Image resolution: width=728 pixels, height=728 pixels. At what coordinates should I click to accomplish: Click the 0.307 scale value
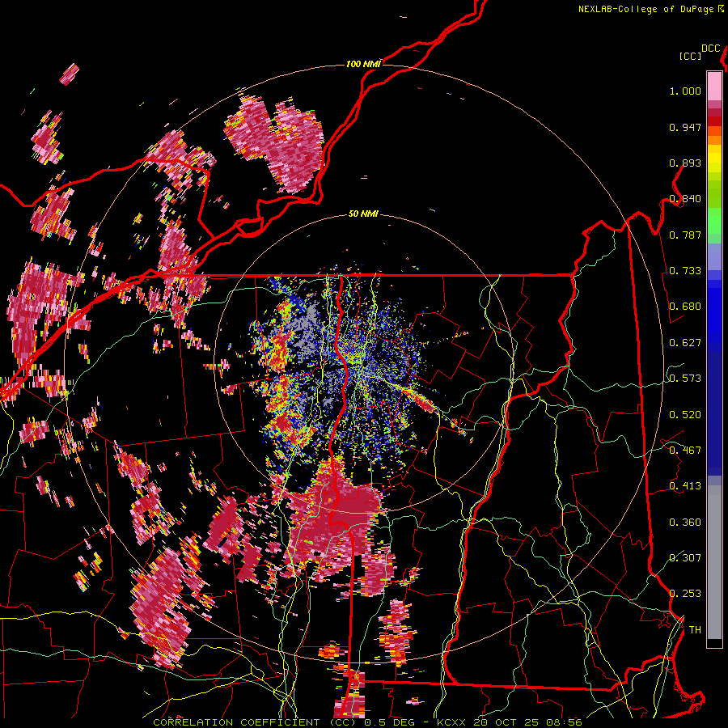(x=685, y=558)
